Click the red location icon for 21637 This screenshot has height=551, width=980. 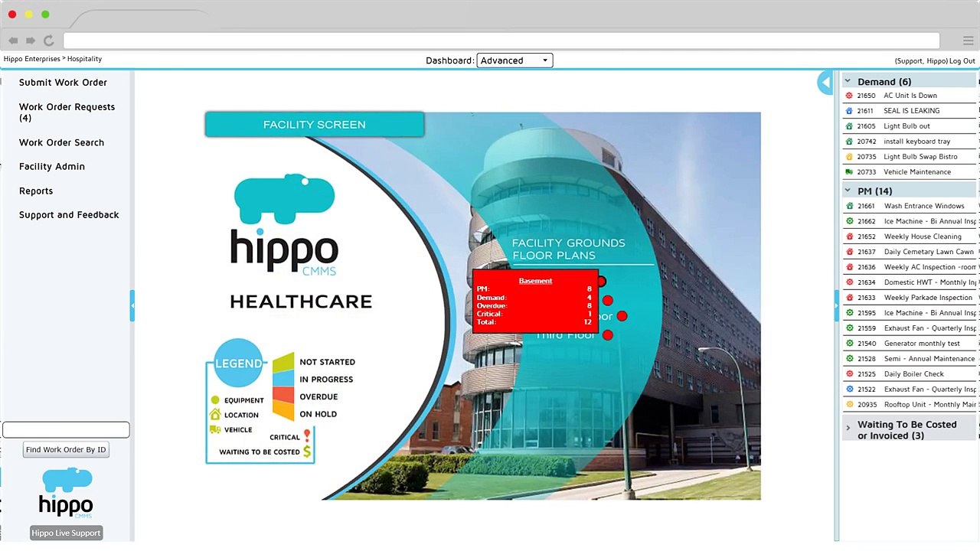point(849,252)
